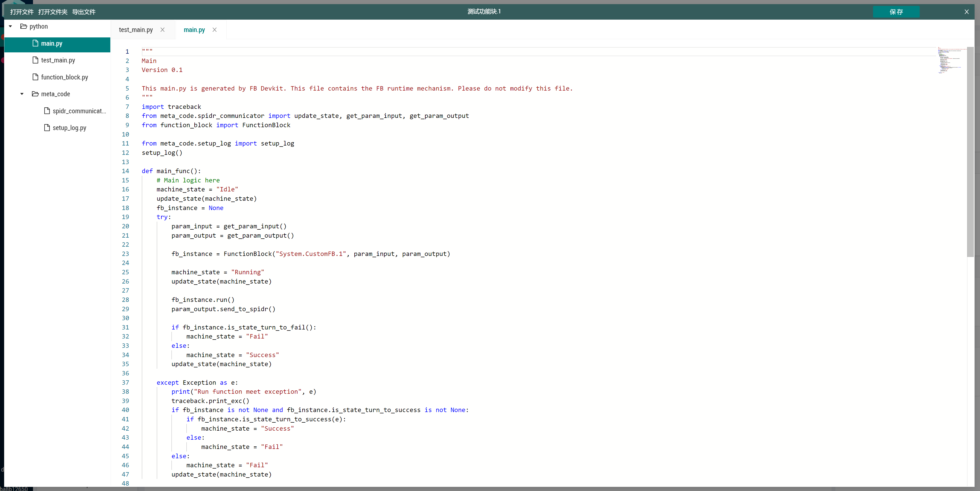
Task: Click 'param_output.send_to_spidr()' line
Action: [223, 309]
